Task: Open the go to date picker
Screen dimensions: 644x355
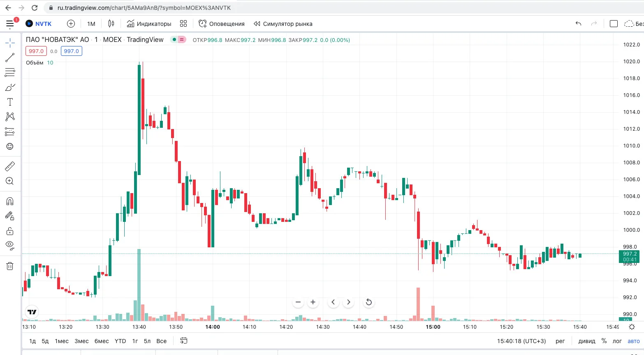Action: click(x=184, y=341)
